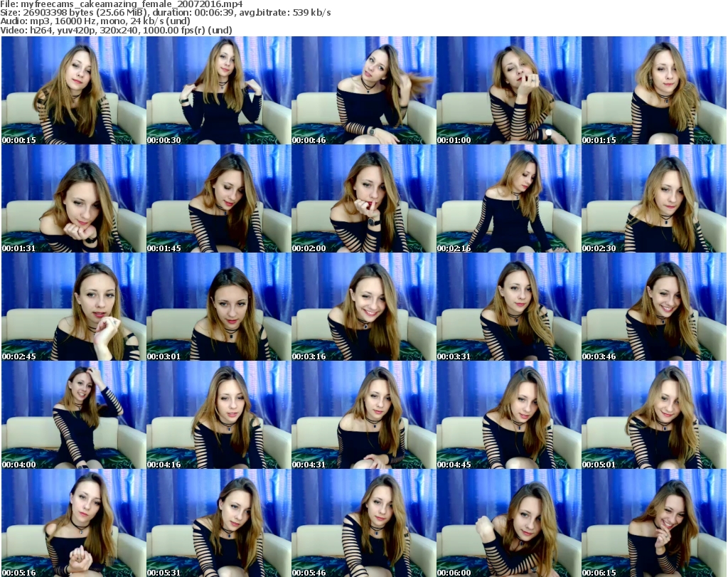Select the thumbnail timestamped 00:00:15
728x577 pixels.
point(74,90)
